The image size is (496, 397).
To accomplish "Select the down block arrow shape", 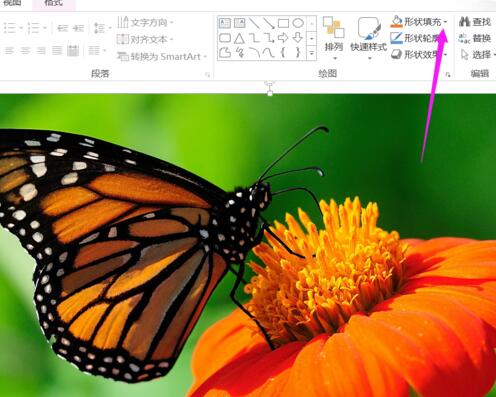I will pyautogui.click(x=298, y=38).
